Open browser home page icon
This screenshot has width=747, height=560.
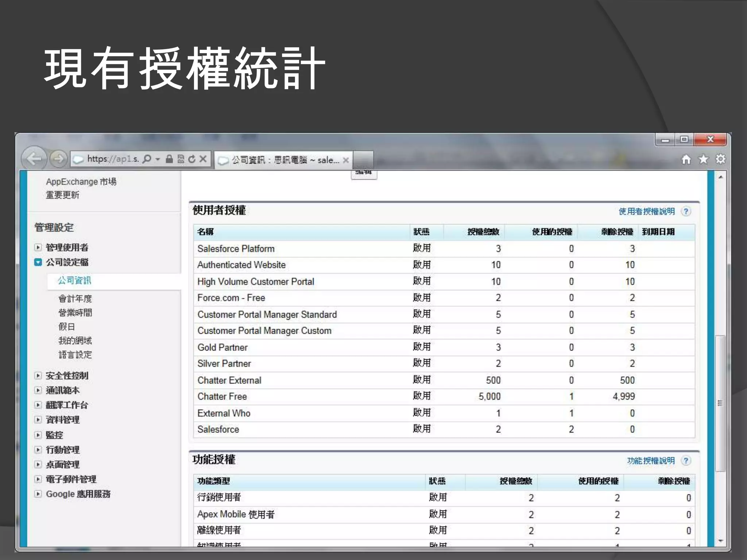coord(686,159)
